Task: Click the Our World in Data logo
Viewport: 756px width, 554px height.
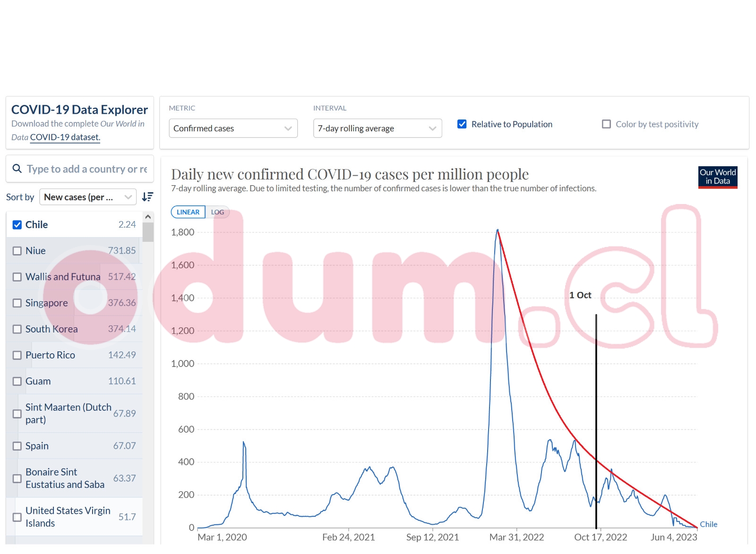Action: 717,177
